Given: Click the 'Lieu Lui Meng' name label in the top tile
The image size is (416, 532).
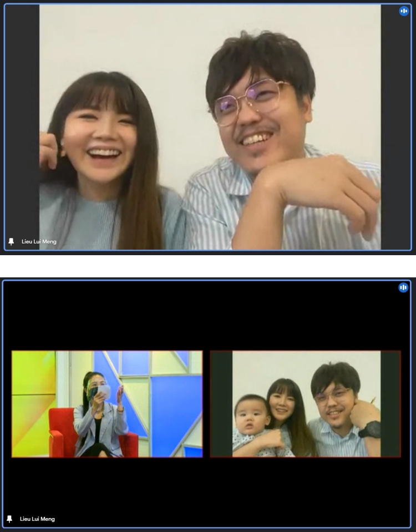Looking at the screenshot, I should [39, 241].
